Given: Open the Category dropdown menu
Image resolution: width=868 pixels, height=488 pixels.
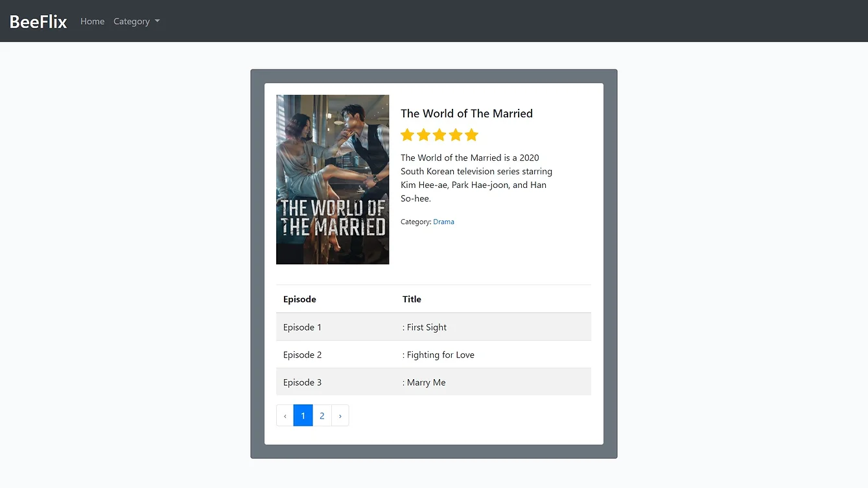Looking at the screenshot, I should 136,21.
